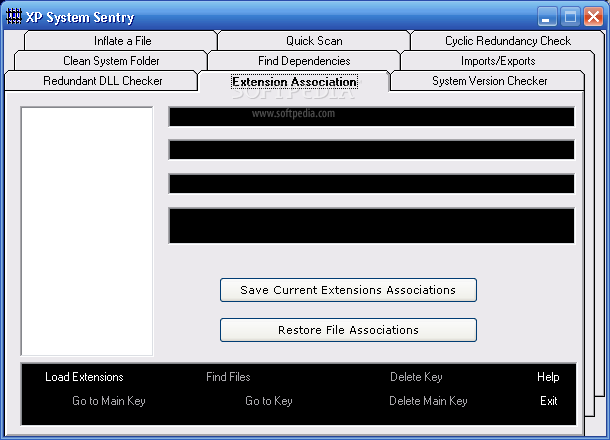The image size is (610, 440).
Task: Switch to the Quick Scan tab
Action: tap(314, 41)
